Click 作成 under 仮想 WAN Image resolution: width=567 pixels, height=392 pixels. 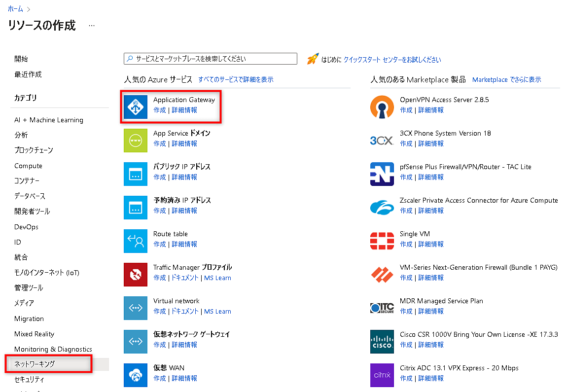(159, 378)
